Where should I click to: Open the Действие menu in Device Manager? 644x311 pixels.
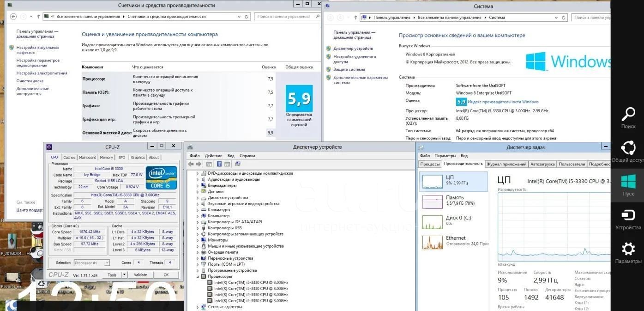point(213,156)
